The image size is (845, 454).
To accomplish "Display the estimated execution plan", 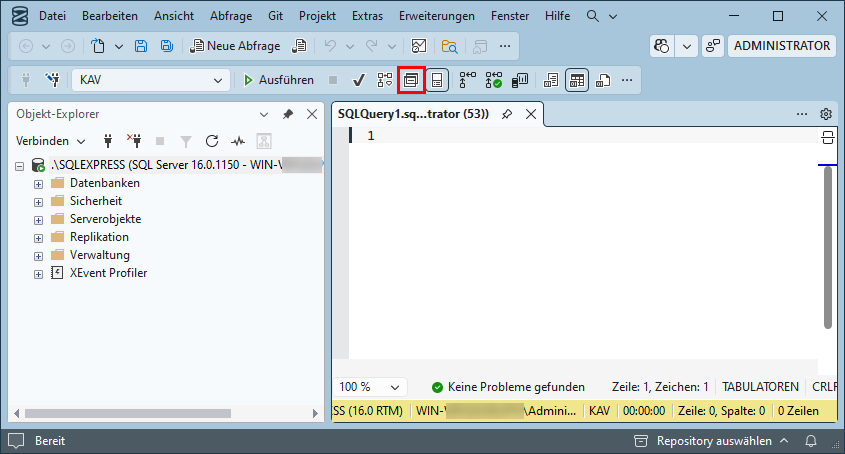I will 385,80.
